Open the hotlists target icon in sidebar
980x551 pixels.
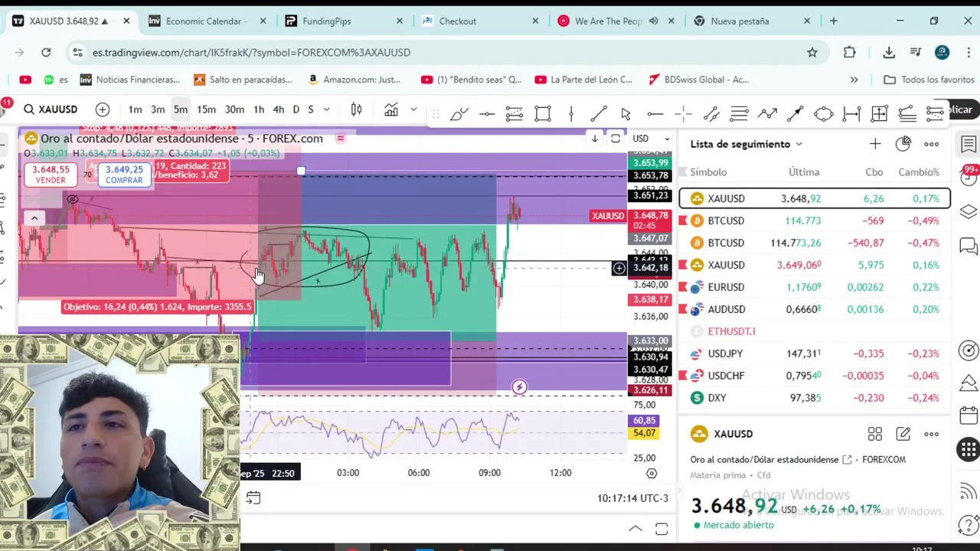tap(969, 350)
